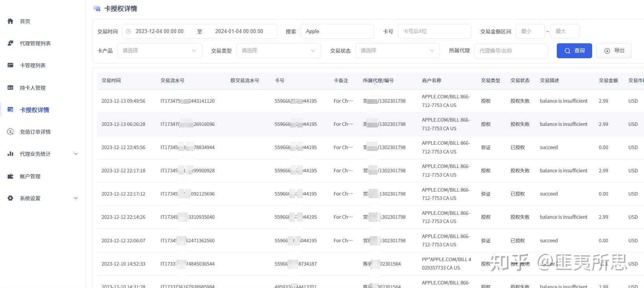Open the 交易类型 dropdown
Image resolution: width=644 pixels, height=288 pixels.
pos(279,51)
